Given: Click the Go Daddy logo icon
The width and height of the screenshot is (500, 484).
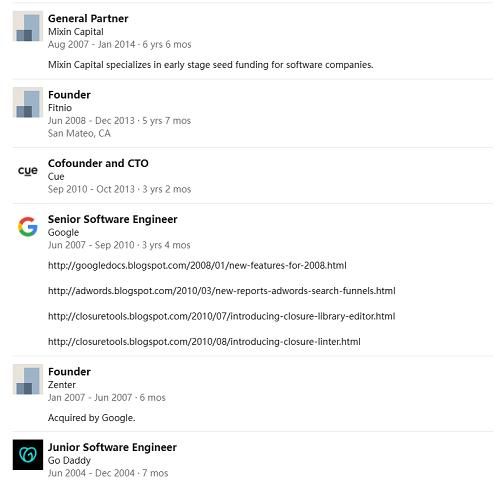Looking at the screenshot, I should click(28, 455).
